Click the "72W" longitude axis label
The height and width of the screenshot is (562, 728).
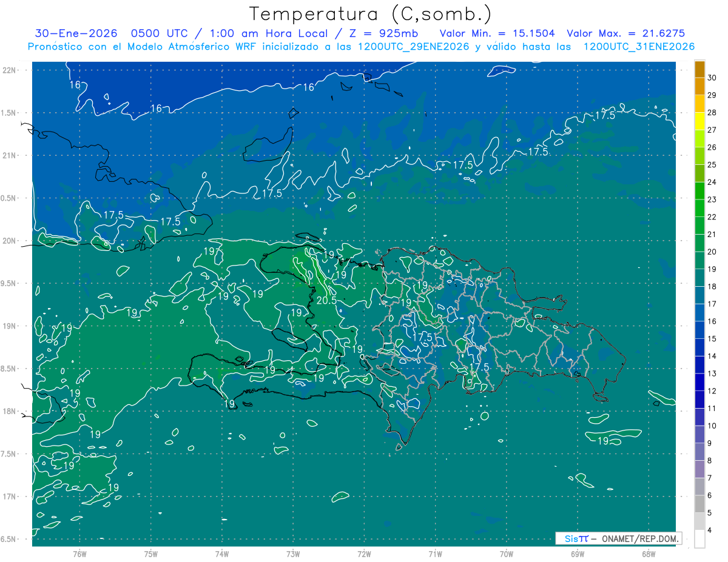click(364, 554)
